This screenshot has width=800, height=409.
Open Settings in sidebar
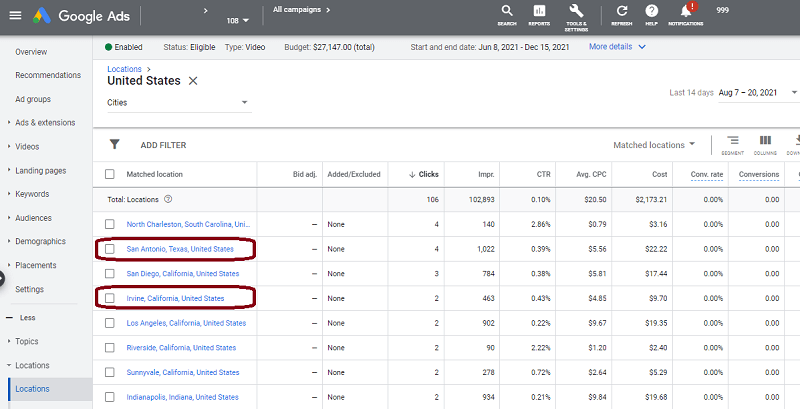pyautogui.click(x=30, y=289)
